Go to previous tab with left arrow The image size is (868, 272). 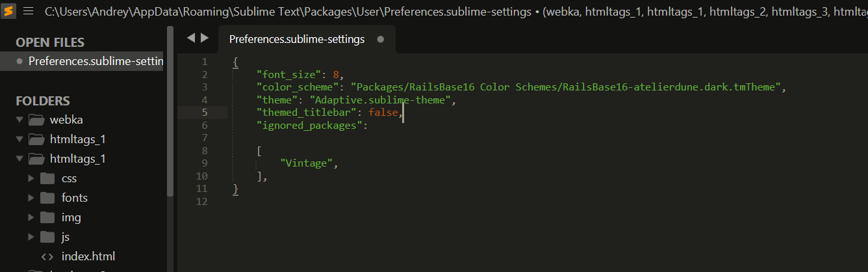pos(191,38)
